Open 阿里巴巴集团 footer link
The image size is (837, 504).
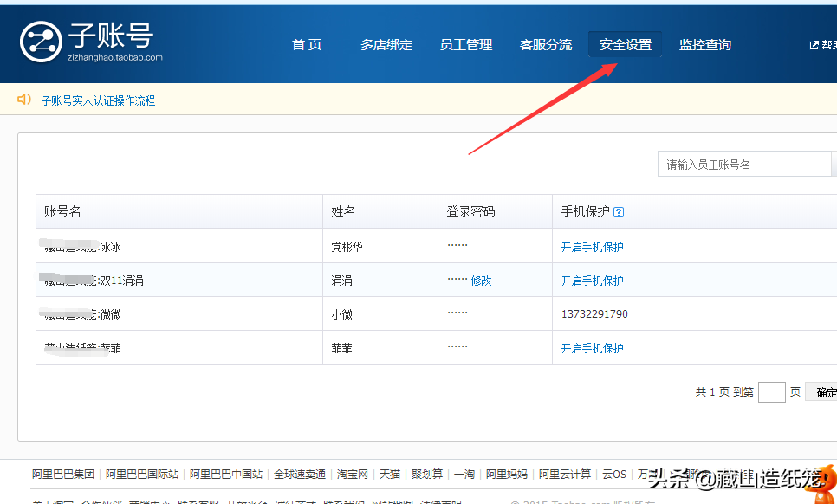tap(63, 474)
